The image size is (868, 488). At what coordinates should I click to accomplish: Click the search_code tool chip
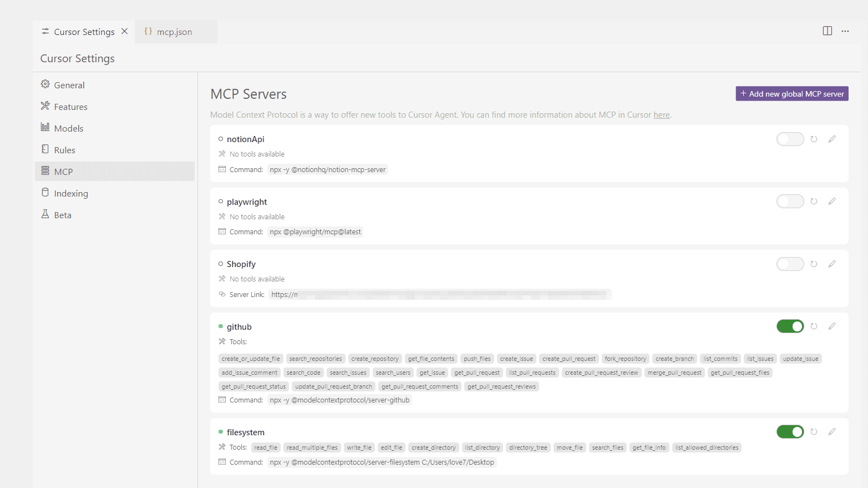point(303,373)
